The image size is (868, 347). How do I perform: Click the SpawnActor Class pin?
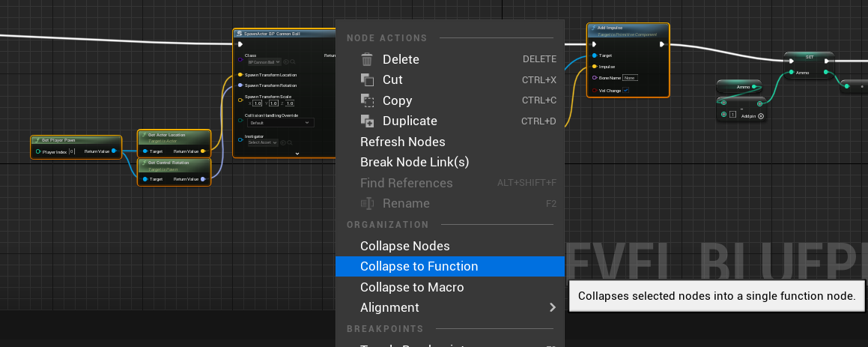240,59
